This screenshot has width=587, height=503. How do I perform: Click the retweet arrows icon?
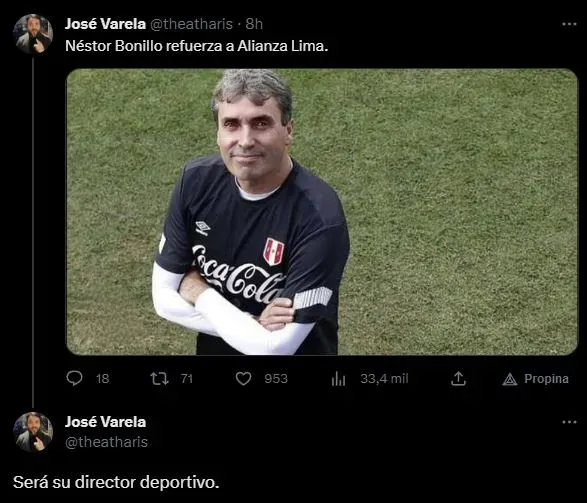click(159, 378)
